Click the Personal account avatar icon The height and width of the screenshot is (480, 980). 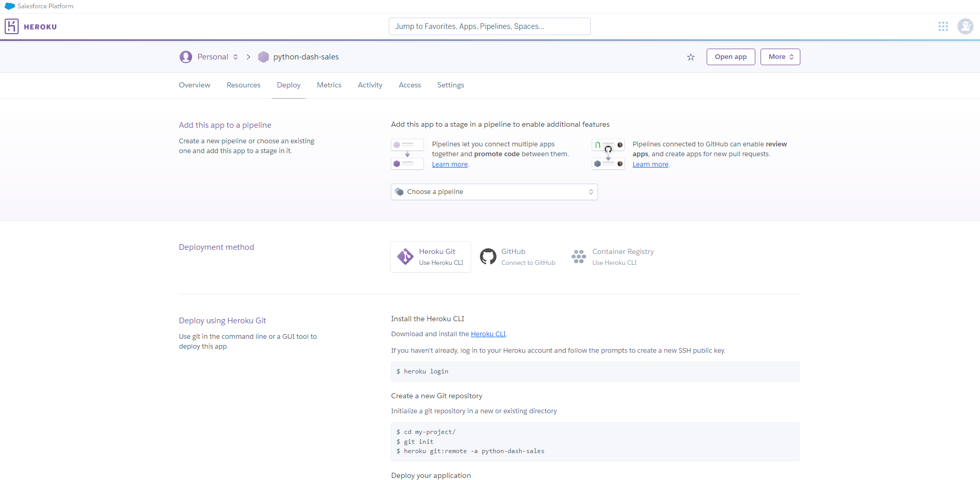click(186, 57)
